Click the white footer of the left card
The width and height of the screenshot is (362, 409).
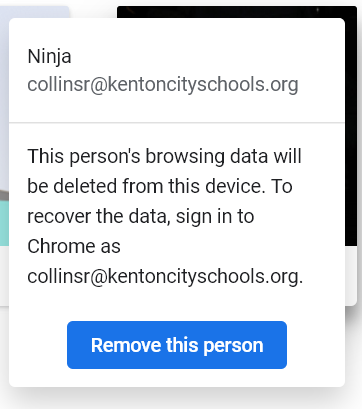coord(4,275)
